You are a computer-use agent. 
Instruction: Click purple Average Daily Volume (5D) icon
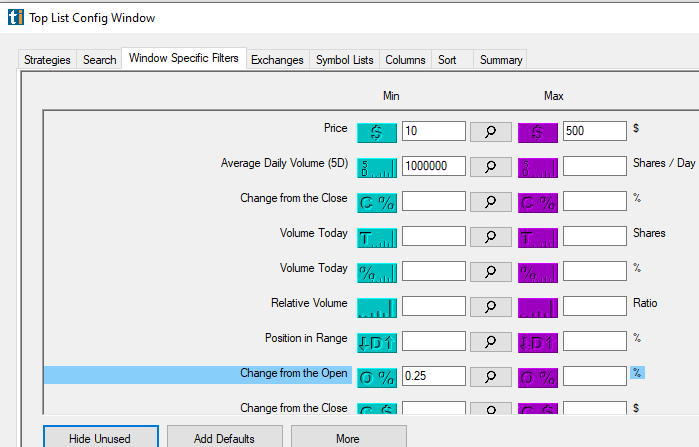538,168
